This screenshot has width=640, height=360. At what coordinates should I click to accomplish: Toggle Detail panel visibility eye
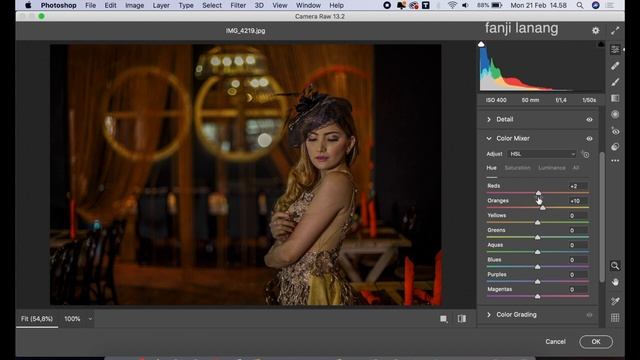coord(589,120)
